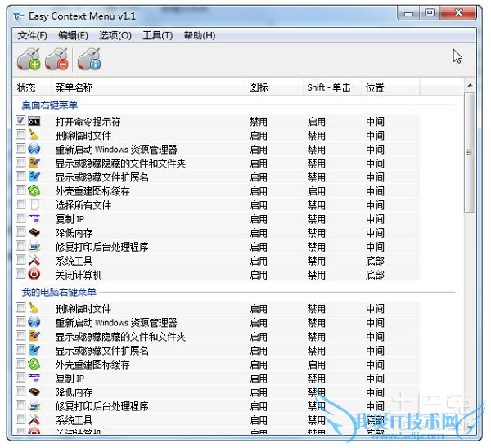Click 禁用 icon cell of 打开命令提示符
The height and width of the screenshot is (448, 491).
click(x=259, y=121)
